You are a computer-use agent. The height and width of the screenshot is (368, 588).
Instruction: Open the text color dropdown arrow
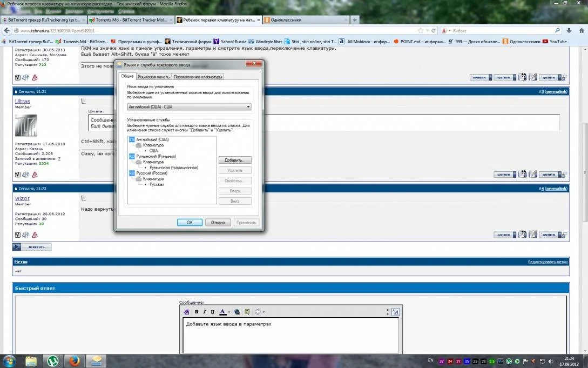coord(229,312)
